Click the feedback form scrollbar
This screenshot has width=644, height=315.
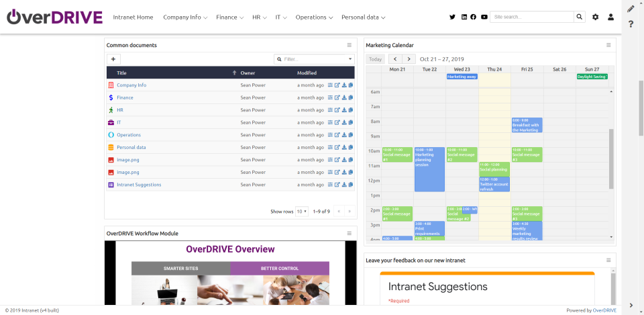pos(613,290)
